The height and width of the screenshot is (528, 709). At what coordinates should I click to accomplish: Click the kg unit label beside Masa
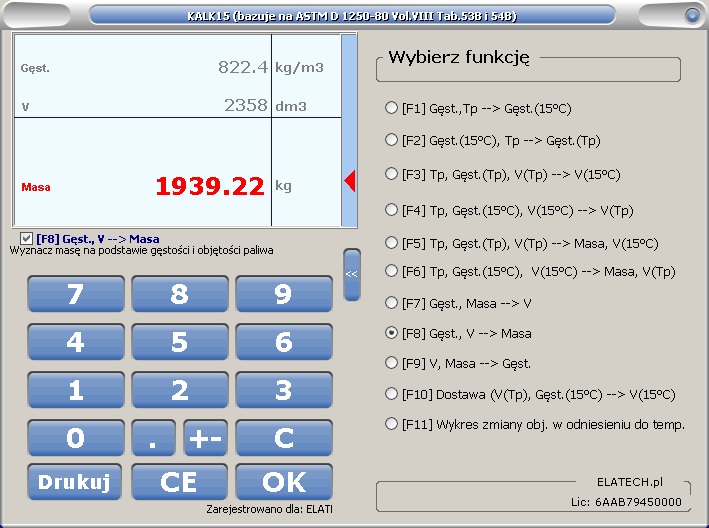[283, 186]
